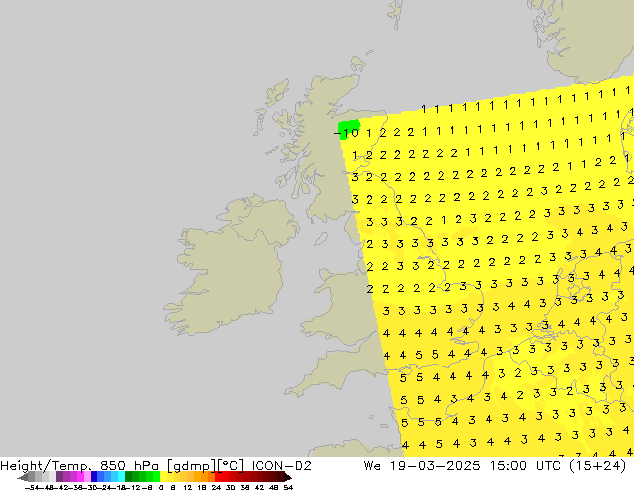Click the "24" legend scale label
This screenshot has width=634, height=490.
[216, 487]
